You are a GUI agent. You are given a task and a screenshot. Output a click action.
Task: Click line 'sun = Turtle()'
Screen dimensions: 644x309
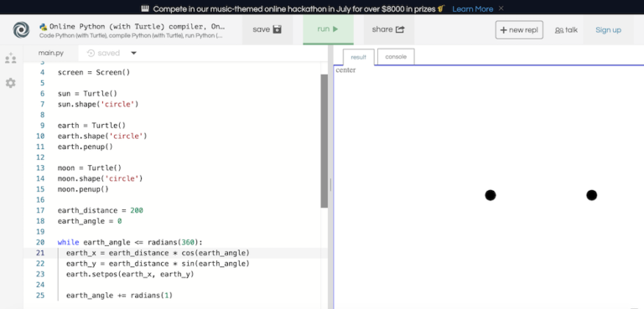(87, 94)
